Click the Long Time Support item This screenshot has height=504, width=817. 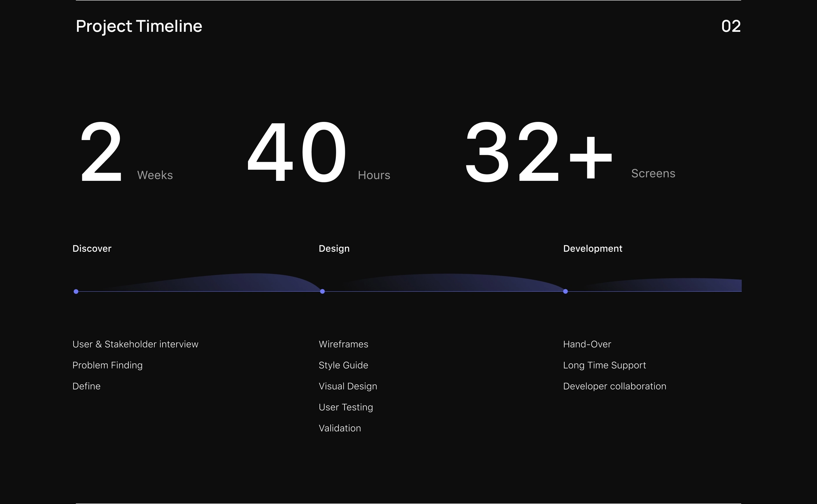coord(604,365)
